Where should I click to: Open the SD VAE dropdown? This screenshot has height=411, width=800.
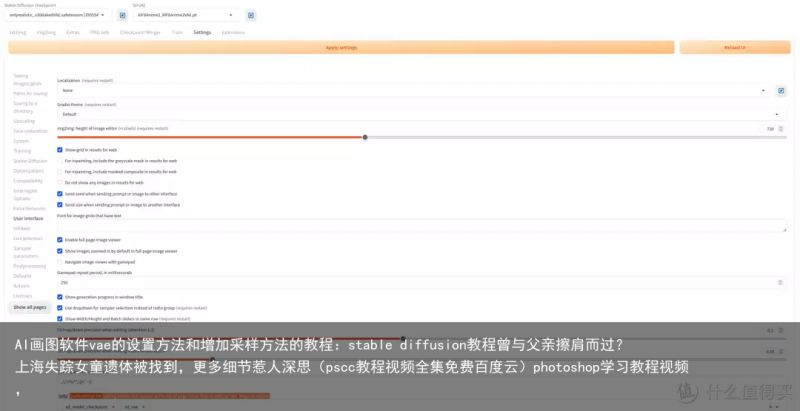(x=187, y=15)
